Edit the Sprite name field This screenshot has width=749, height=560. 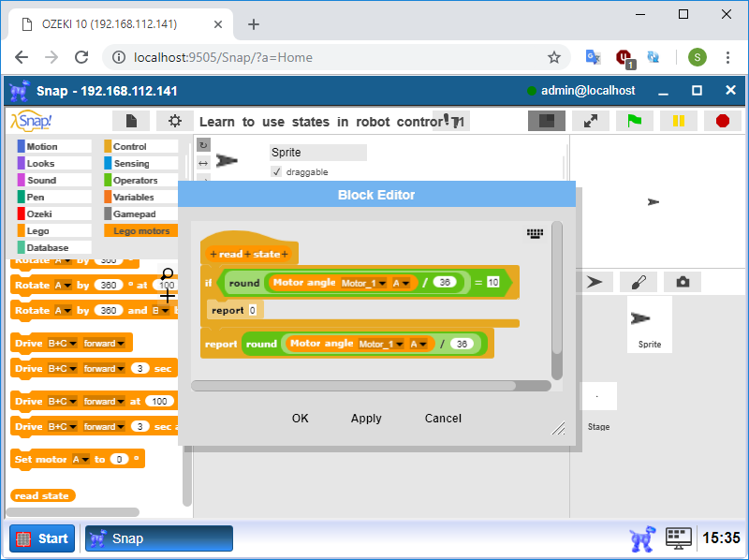click(318, 153)
